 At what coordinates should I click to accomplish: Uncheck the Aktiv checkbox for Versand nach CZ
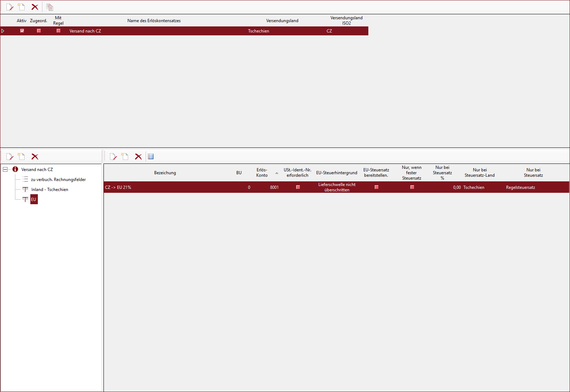pyautogui.click(x=22, y=31)
